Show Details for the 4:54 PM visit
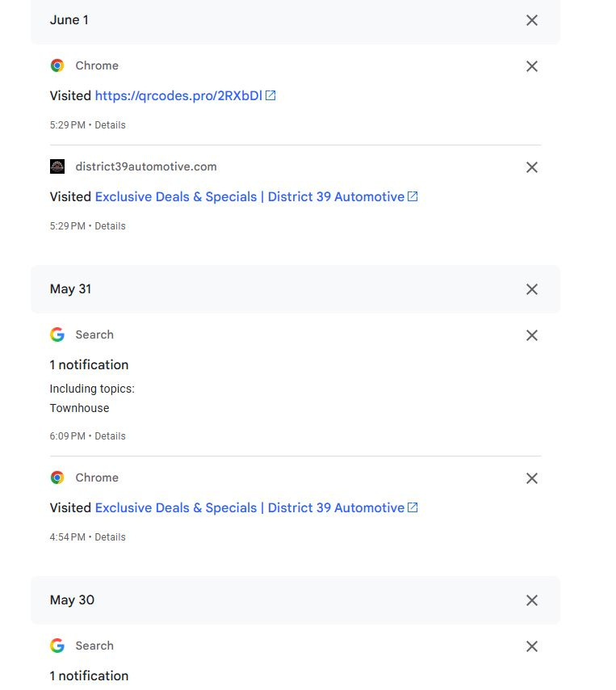This screenshot has height=690, width=616. (110, 537)
